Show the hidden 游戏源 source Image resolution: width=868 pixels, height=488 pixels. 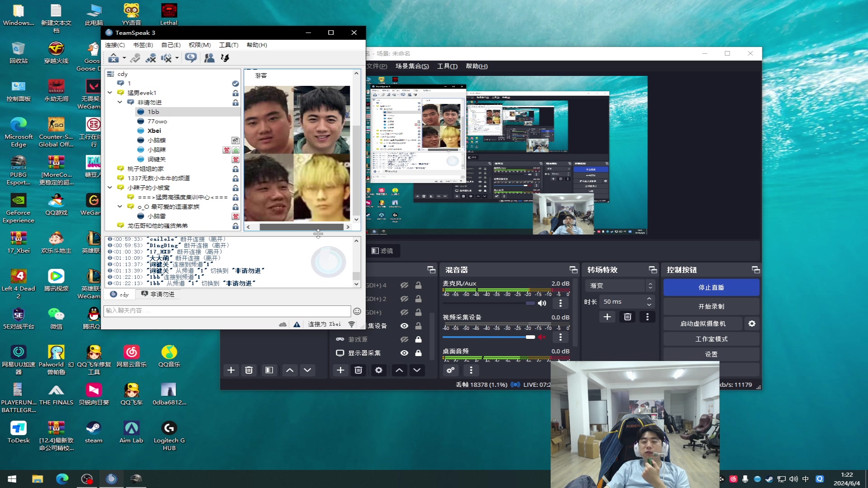(x=404, y=339)
